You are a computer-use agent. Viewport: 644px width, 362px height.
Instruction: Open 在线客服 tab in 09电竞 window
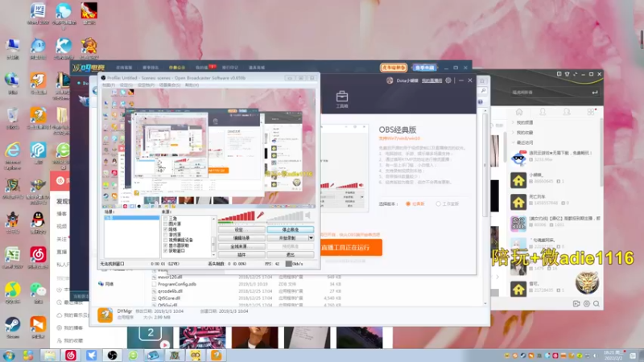pyautogui.click(x=124, y=68)
